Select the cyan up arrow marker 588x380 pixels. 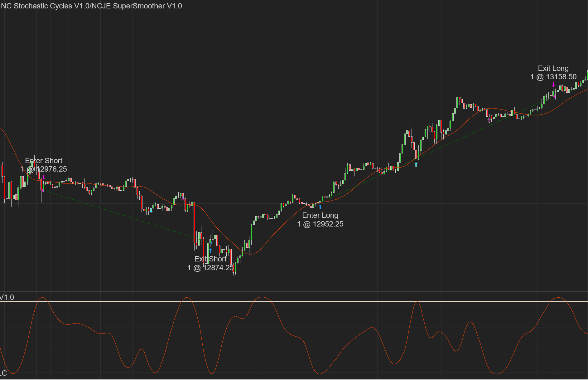[x=416, y=165]
